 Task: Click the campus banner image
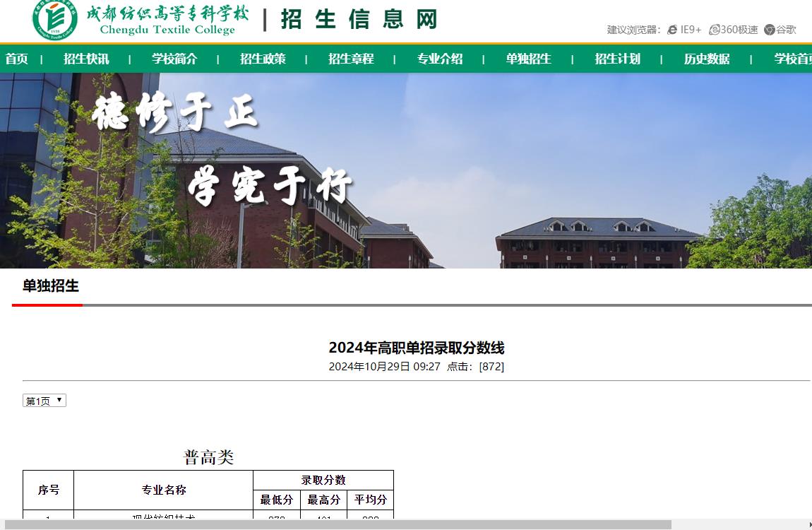tap(406, 170)
